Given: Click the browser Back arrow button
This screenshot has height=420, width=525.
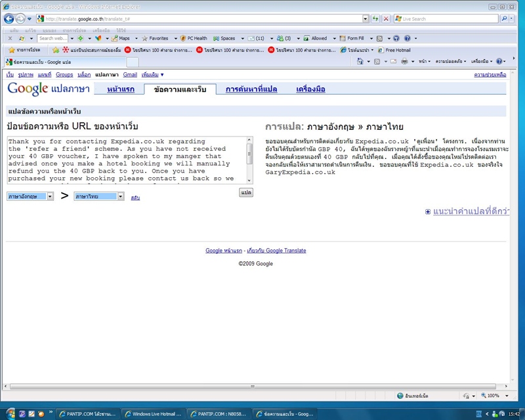Looking at the screenshot, I should (9, 19).
